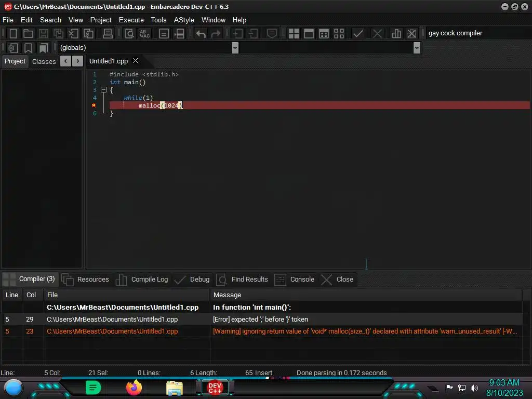Open Windows Start orb
Image resolution: width=532 pixels, height=399 pixels.
[x=14, y=388]
